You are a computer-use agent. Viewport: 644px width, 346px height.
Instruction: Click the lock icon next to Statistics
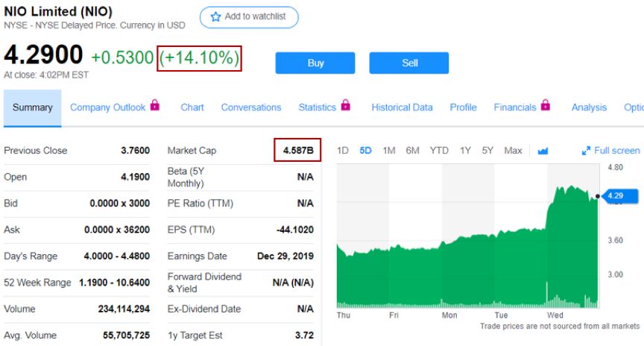point(345,105)
